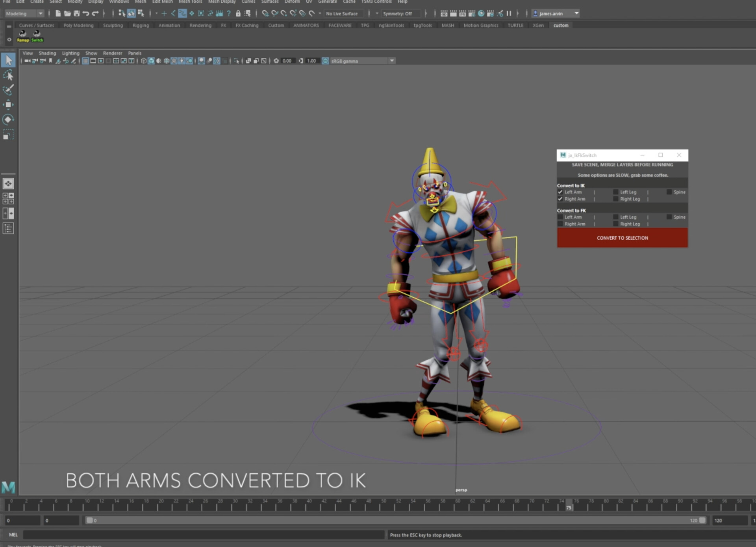Click current frame marker 75 on timeline
The image size is (756, 547).
click(569, 505)
